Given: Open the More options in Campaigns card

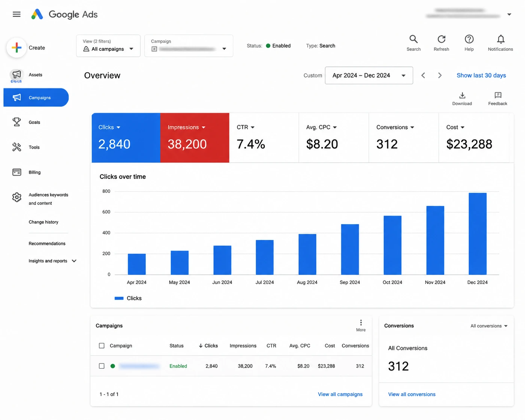Looking at the screenshot, I should point(361,326).
